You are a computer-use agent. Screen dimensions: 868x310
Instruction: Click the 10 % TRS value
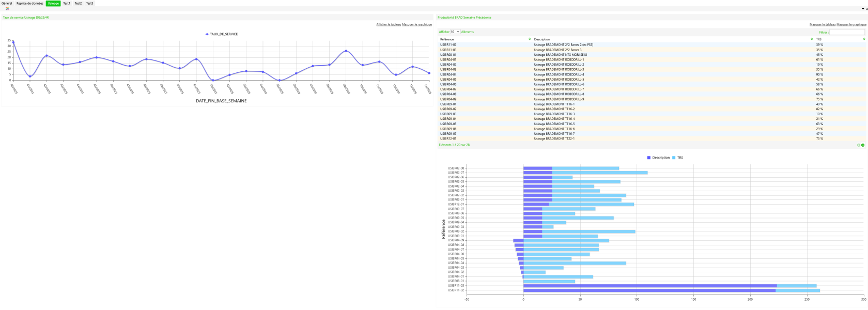pos(819,114)
